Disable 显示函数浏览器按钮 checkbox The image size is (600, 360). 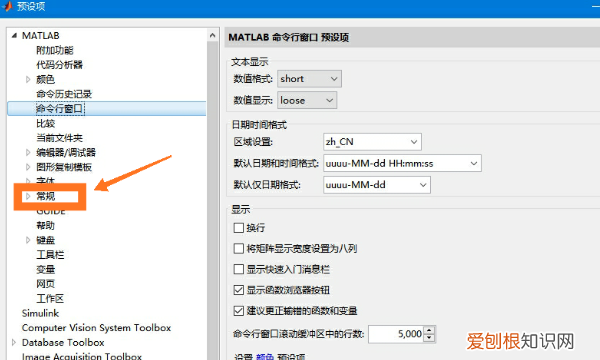(x=238, y=290)
